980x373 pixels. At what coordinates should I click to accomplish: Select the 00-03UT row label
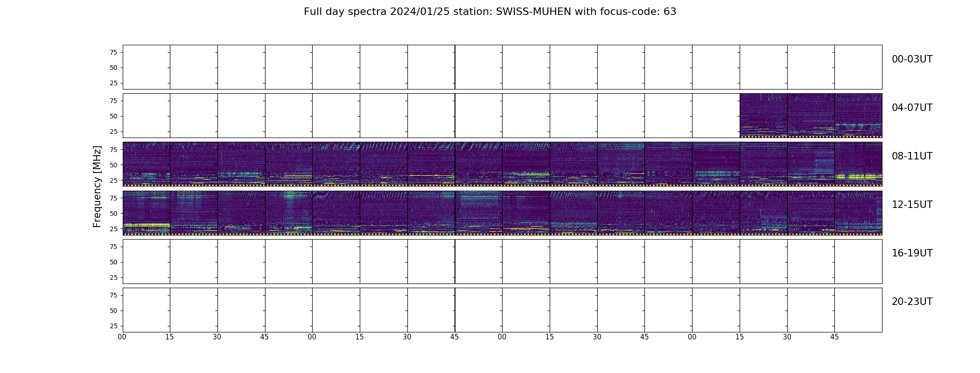click(912, 59)
